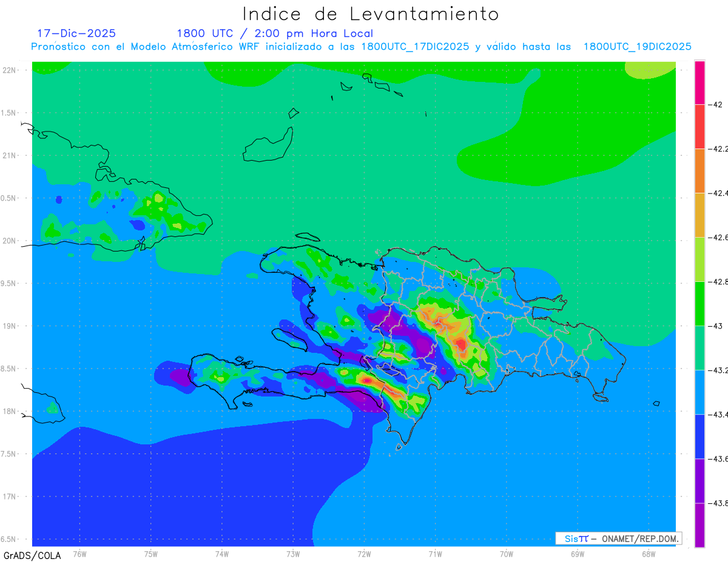The height and width of the screenshot is (562, 728).
Task: Click the '75W' longitude label
Action: pos(150,554)
